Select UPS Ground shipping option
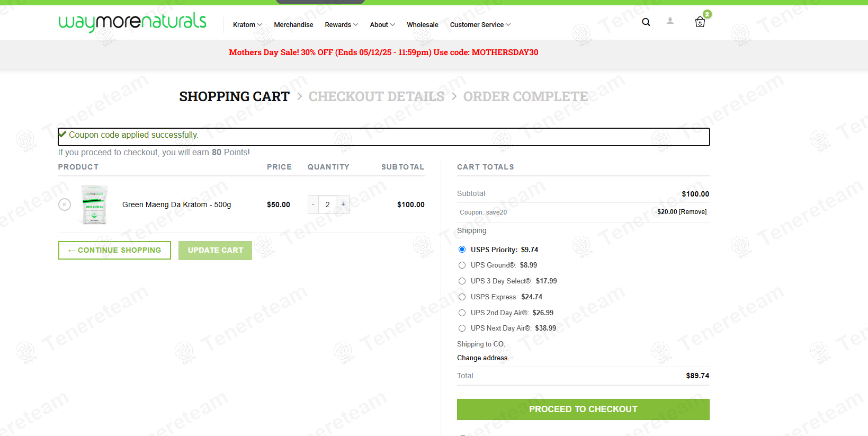 pyautogui.click(x=462, y=265)
